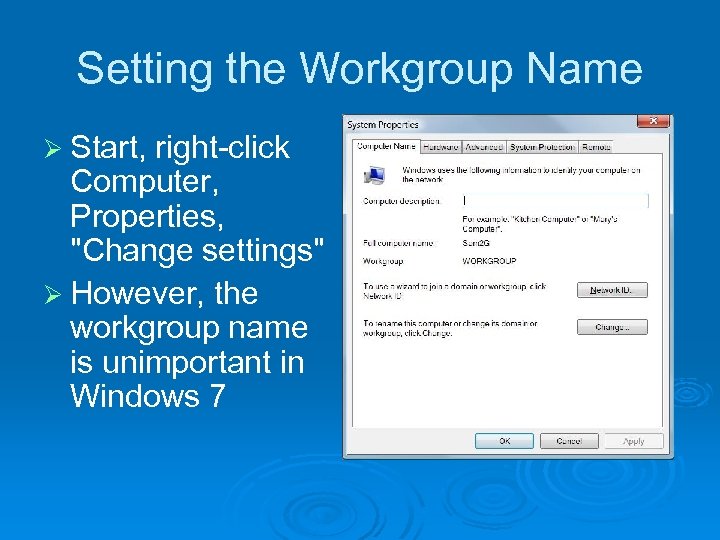The width and height of the screenshot is (720, 540).
Task: Click the 'For example: Kitchen Computer' hint text
Action: pyautogui.click(x=540, y=224)
